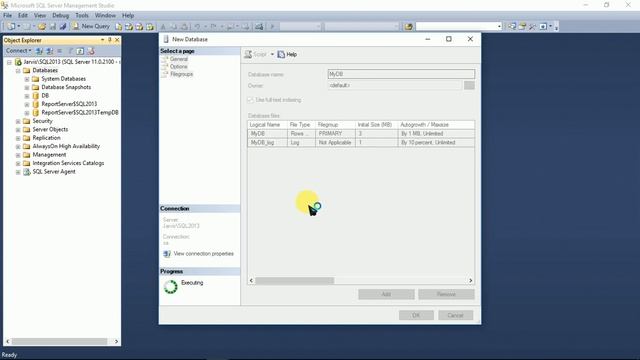Click the last icon in Object Explorer toolbar

coord(91,51)
